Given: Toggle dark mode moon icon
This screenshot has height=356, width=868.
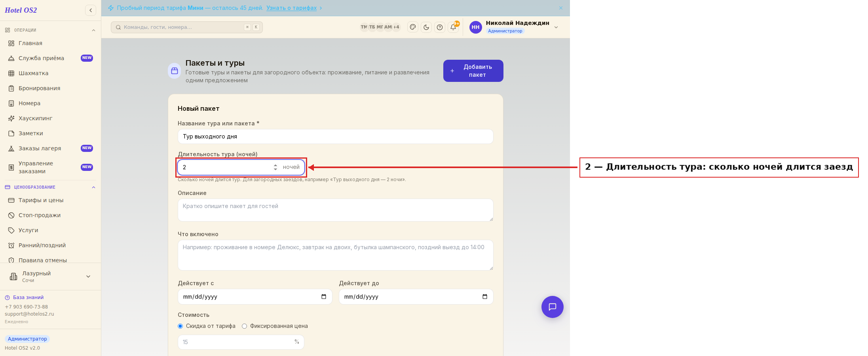Looking at the screenshot, I should 426,27.
